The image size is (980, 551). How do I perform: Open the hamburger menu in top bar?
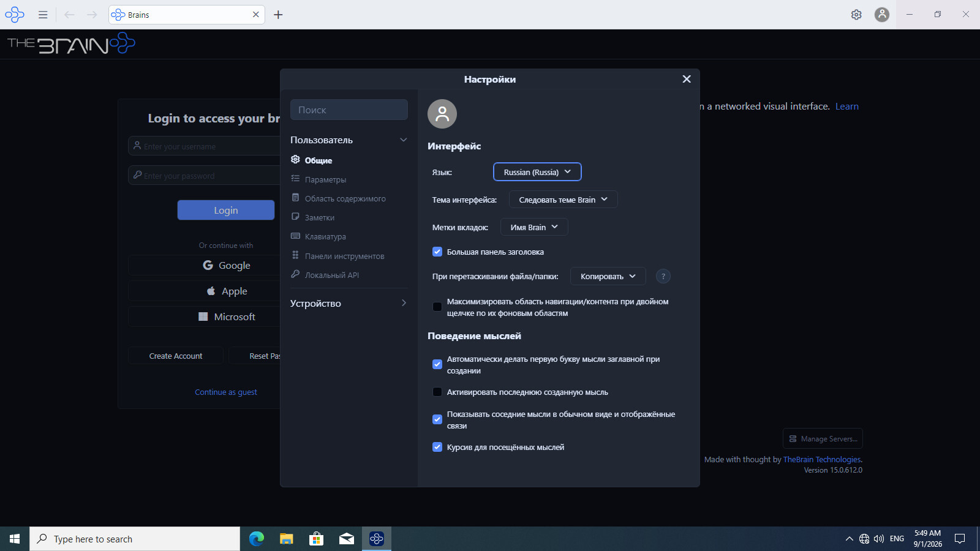43,15
